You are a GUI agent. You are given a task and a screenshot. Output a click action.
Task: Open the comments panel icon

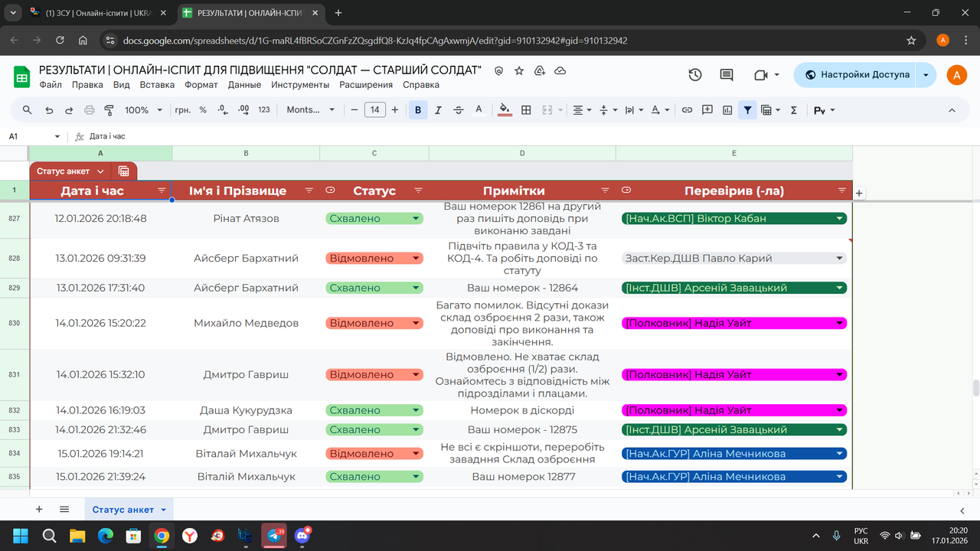[727, 75]
